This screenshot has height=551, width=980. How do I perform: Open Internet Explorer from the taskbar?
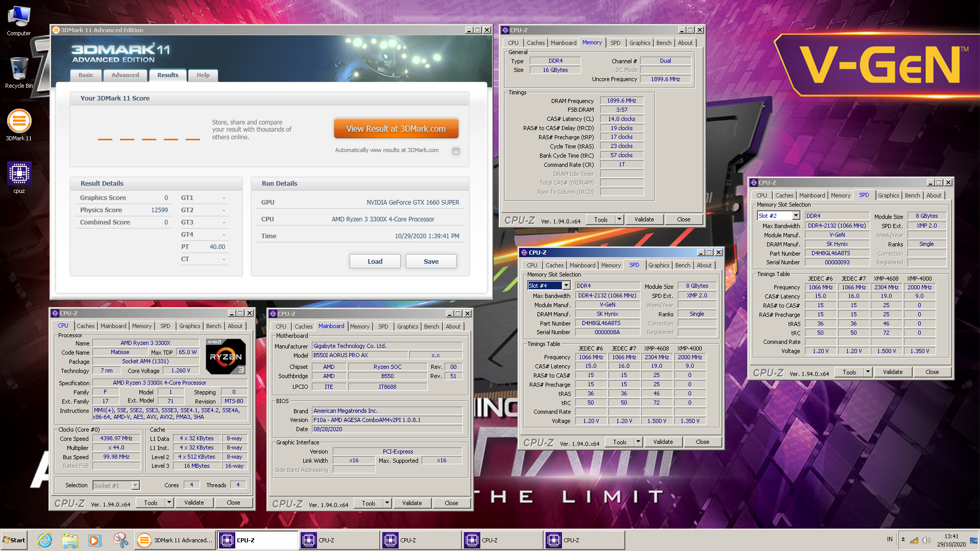(x=45, y=540)
